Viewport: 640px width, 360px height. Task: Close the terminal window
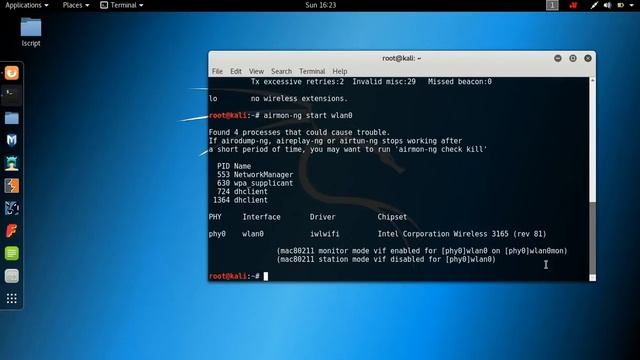[x=588, y=58]
